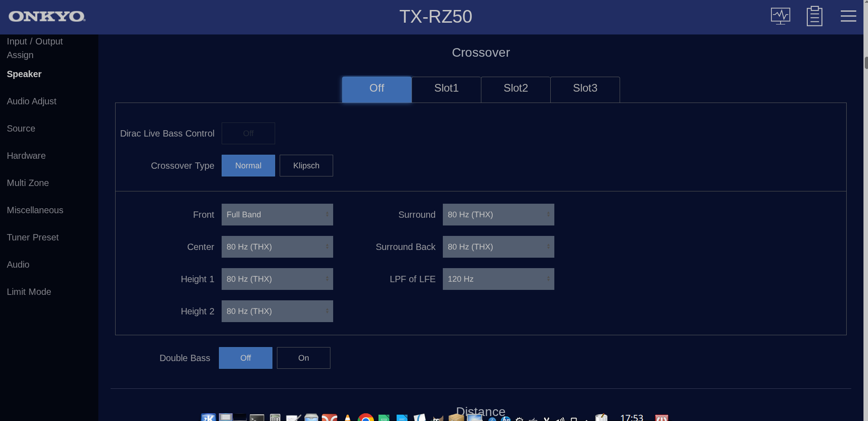This screenshot has height=421, width=868.
Task: Select Klipsch crossover type
Action: point(306,166)
